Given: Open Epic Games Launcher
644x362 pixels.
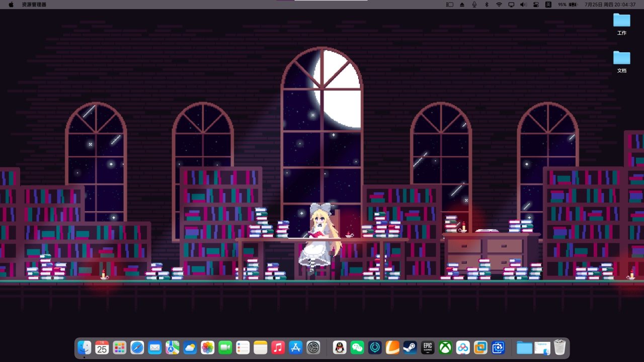Looking at the screenshot, I should 428,347.
